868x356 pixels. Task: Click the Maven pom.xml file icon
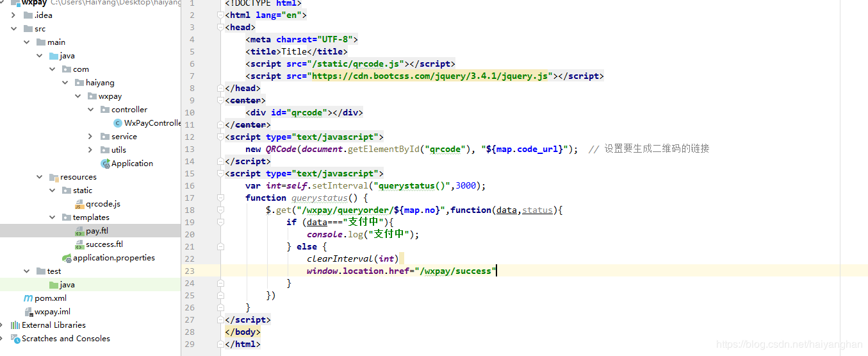28,298
